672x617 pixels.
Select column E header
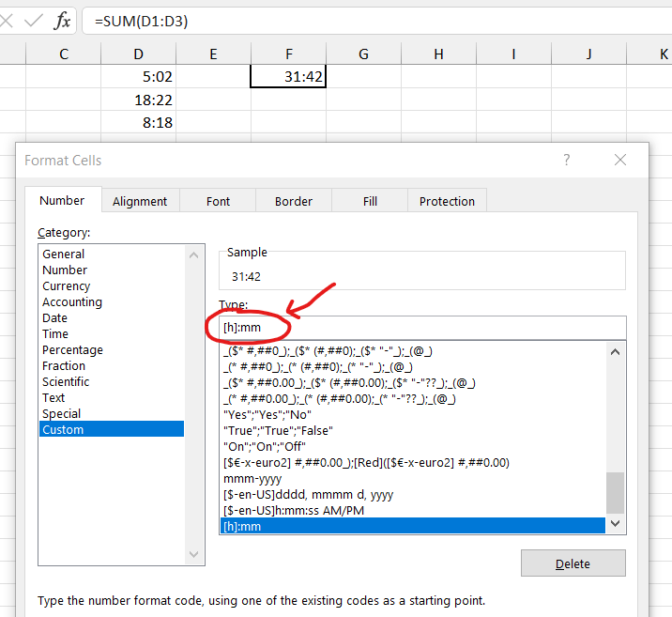click(213, 54)
